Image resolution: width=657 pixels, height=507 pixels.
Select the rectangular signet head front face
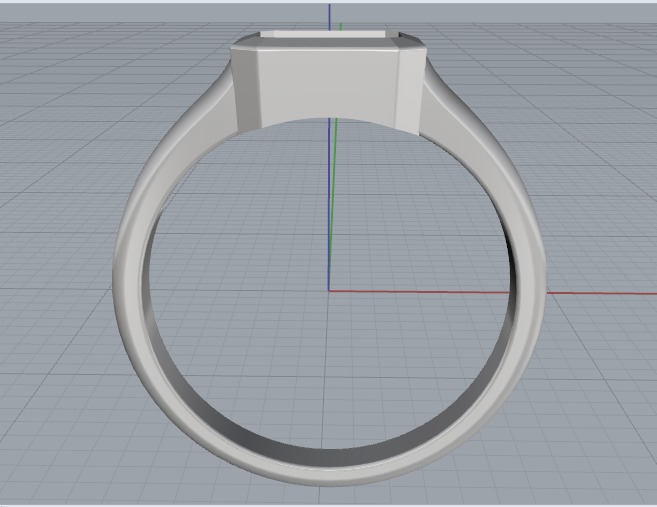point(327,86)
